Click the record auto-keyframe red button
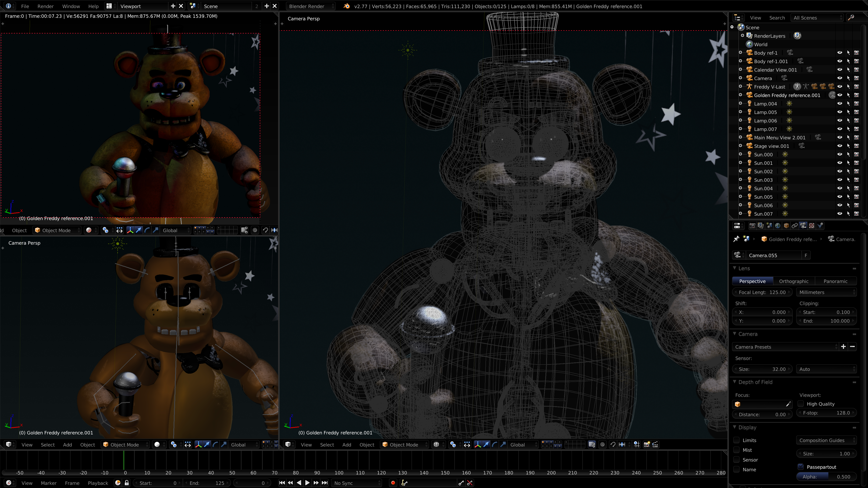 393,483
